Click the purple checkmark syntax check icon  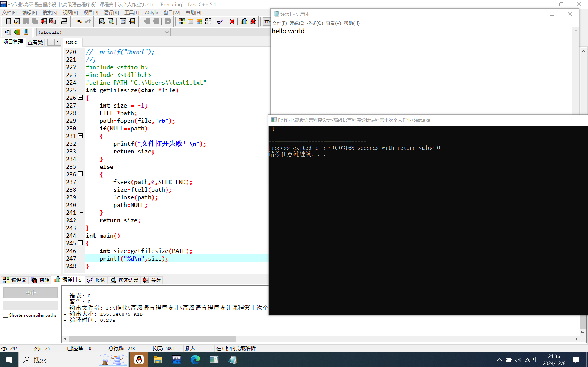(x=220, y=22)
